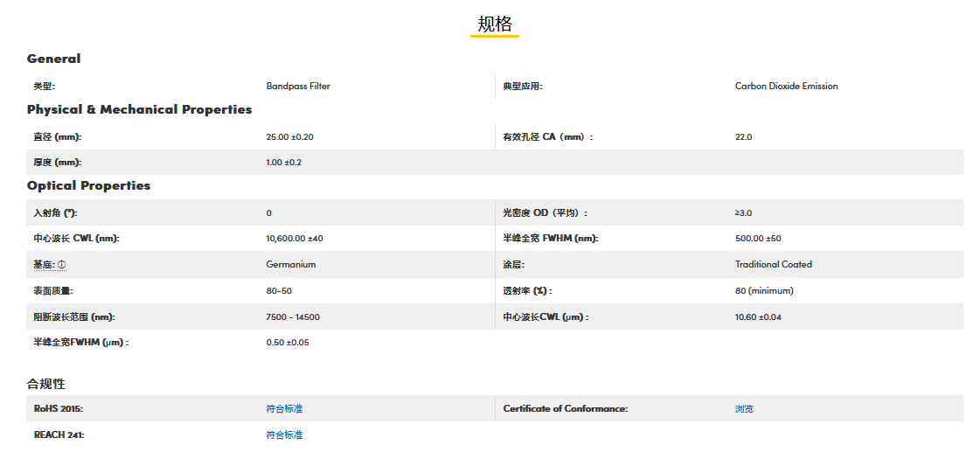The width and height of the screenshot is (980, 459).
Task: Select the ≥3.0 optical density value
Action: point(743,213)
